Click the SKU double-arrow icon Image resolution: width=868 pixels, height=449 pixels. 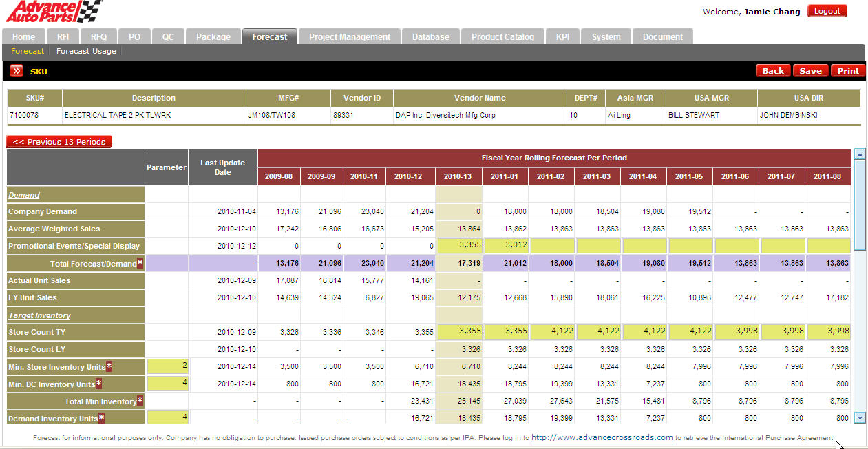[x=17, y=71]
